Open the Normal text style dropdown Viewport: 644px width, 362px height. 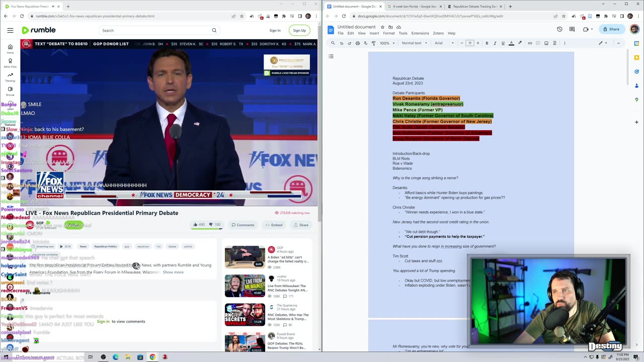[x=414, y=43]
